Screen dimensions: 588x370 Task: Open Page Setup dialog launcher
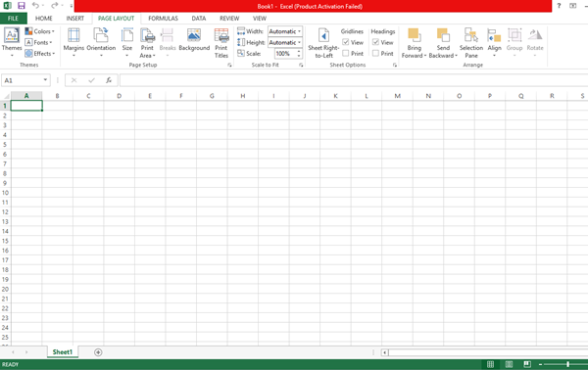(229, 66)
